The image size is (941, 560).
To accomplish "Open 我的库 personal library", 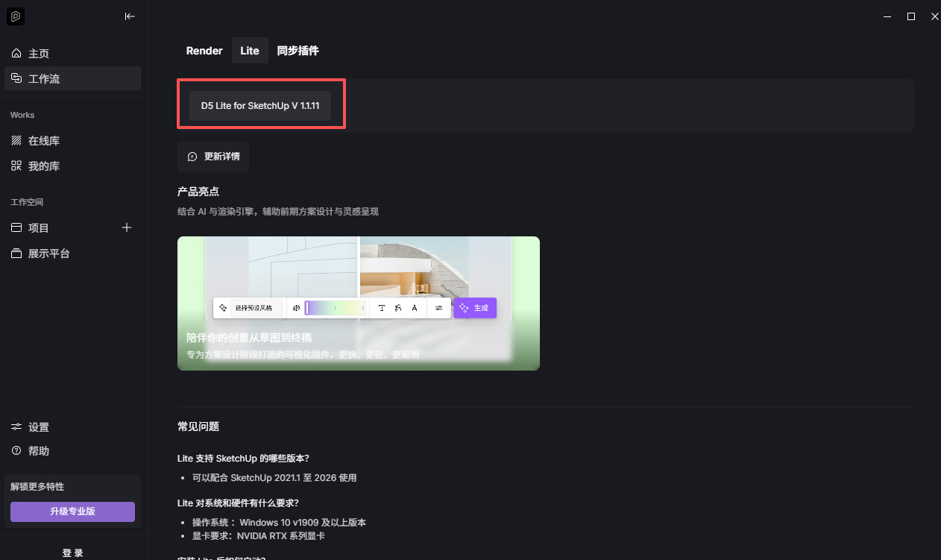I will (x=43, y=166).
